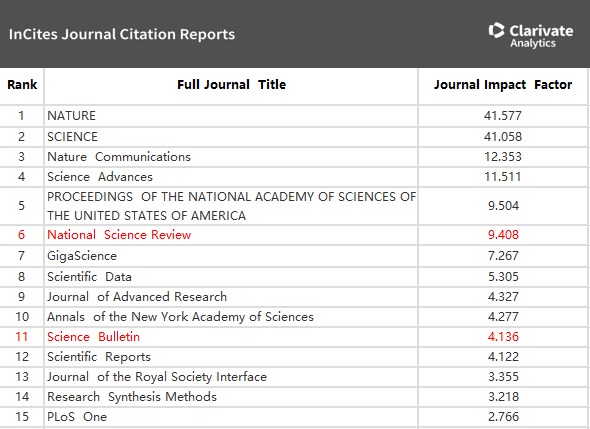Click Journal of Advanced Research title
This screenshot has width=590, height=429.
(137, 297)
